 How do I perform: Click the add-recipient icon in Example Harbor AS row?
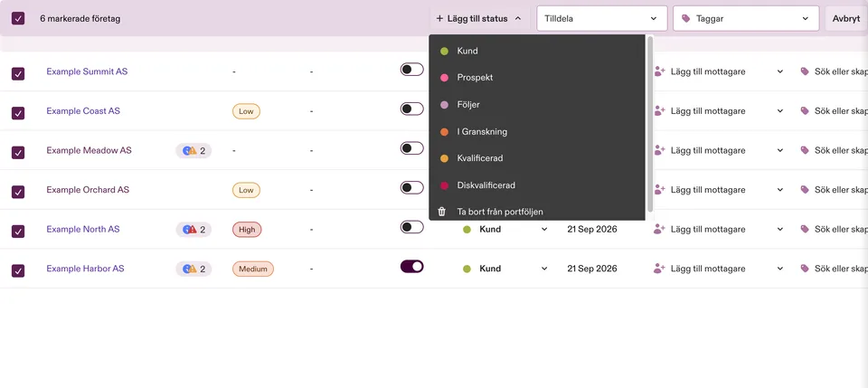point(659,269)
